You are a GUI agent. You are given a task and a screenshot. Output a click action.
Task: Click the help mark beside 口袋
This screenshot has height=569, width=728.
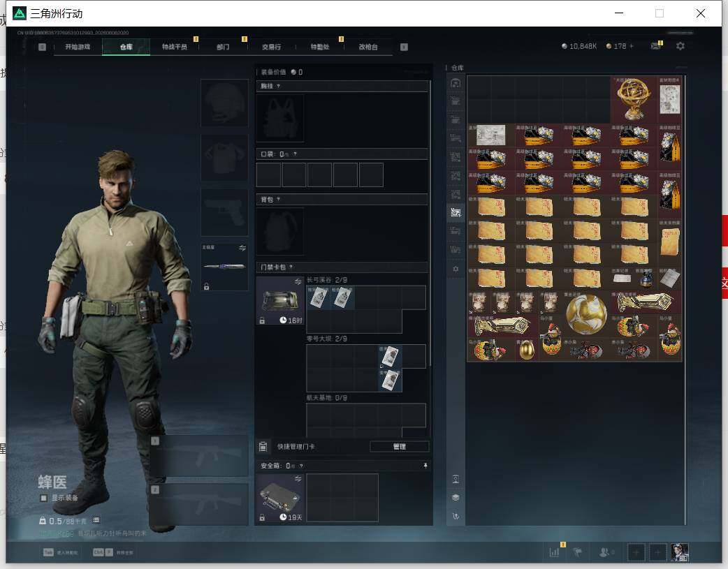(294, 154)
